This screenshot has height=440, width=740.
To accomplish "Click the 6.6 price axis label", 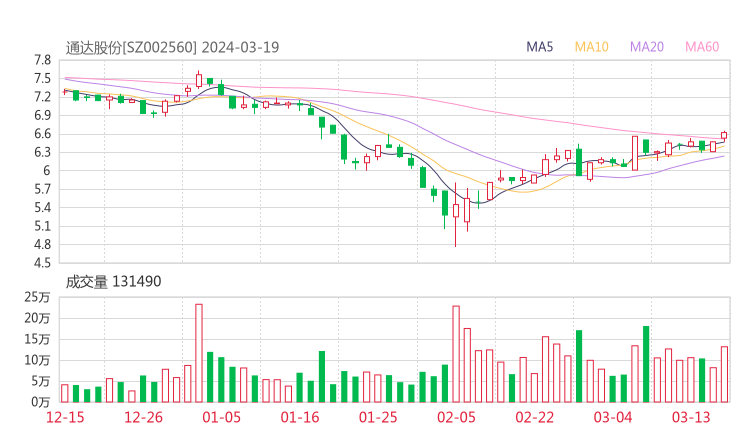I will click(42, 134).
